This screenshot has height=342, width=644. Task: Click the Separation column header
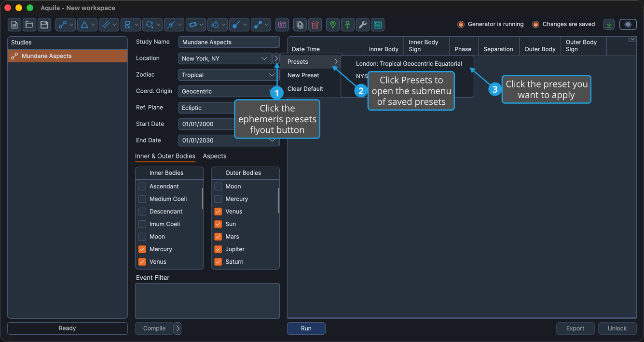click(x=498, y=46)
